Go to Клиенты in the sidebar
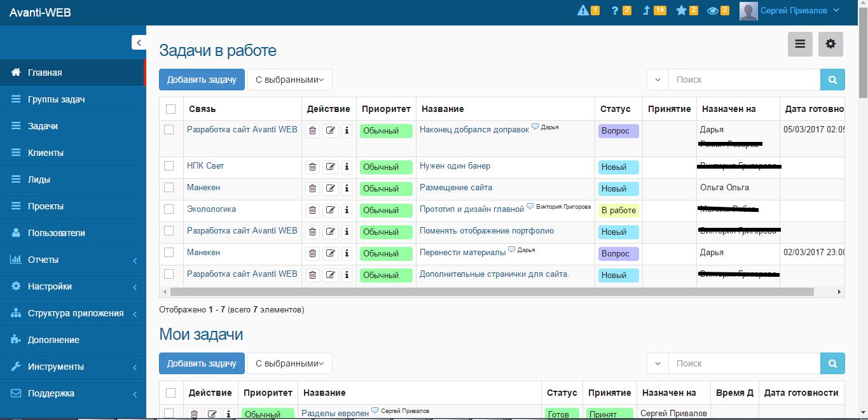Screen dimensions: 868x420 45,153
